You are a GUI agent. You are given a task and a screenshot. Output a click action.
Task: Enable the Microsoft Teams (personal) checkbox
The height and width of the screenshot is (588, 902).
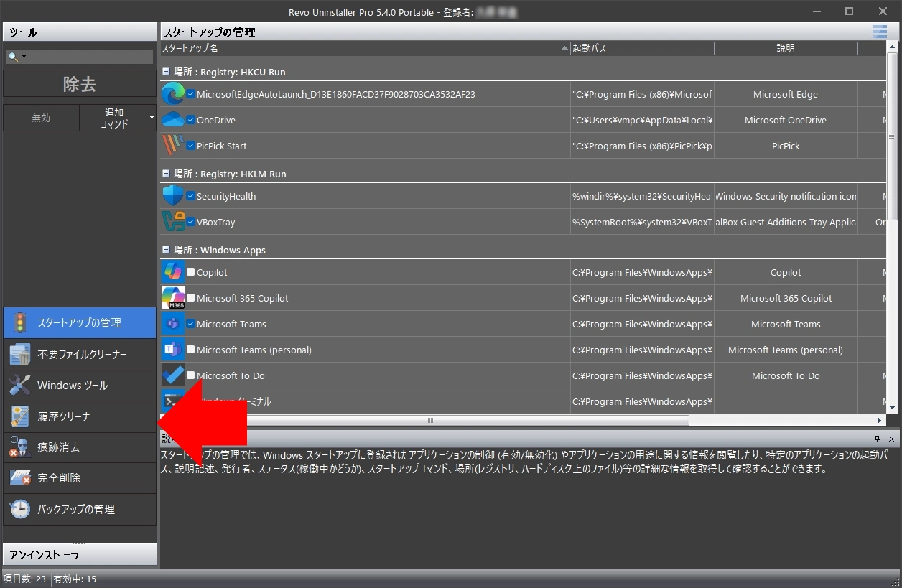point(190,350)
